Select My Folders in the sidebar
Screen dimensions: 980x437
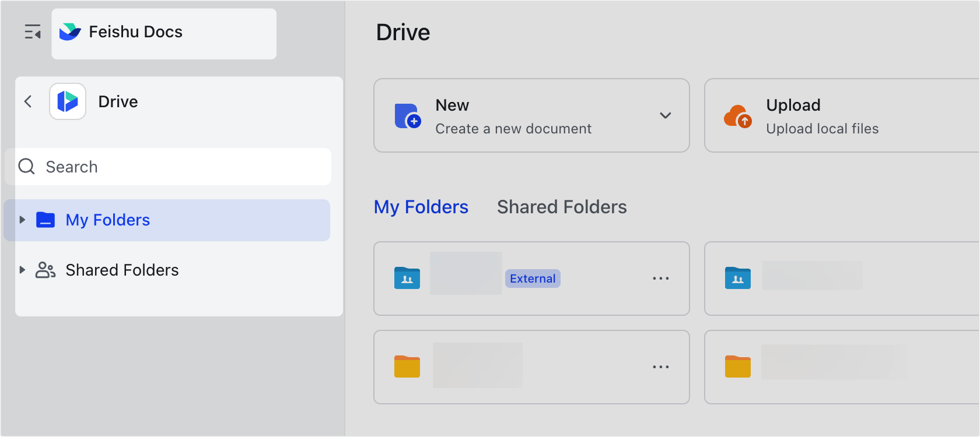(167, 220)
